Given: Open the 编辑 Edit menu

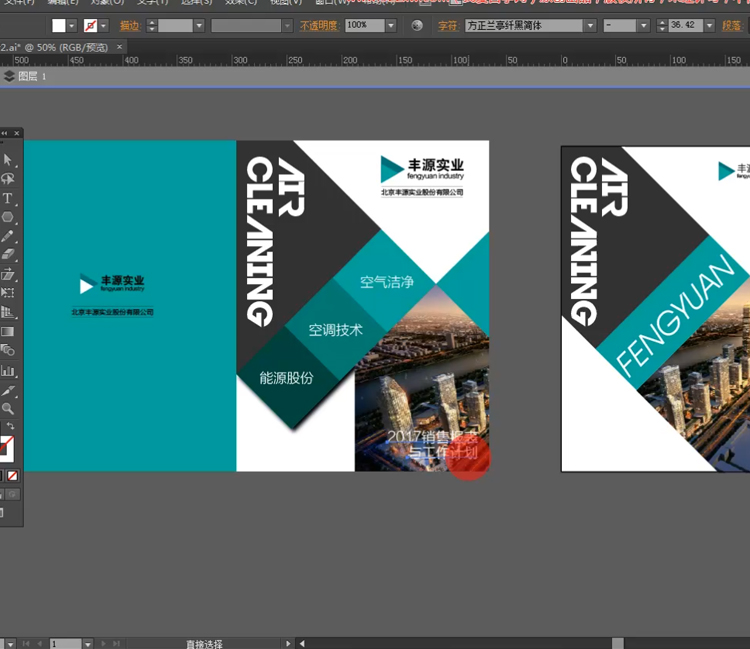Looking at the screenshot, I should pyautogui.click(x=63, y=2).
